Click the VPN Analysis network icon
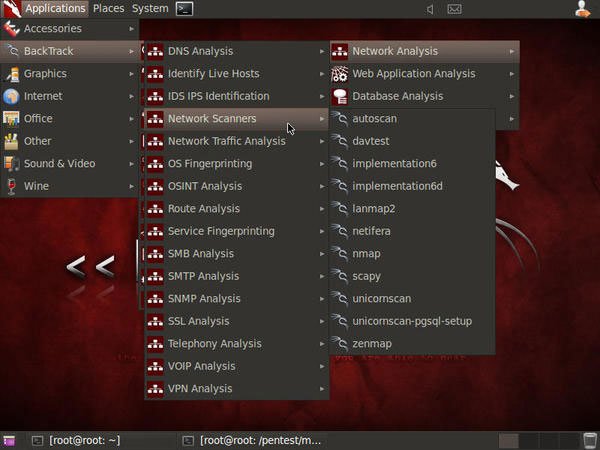The image size is (600, 450). click(x=155, y=389)
